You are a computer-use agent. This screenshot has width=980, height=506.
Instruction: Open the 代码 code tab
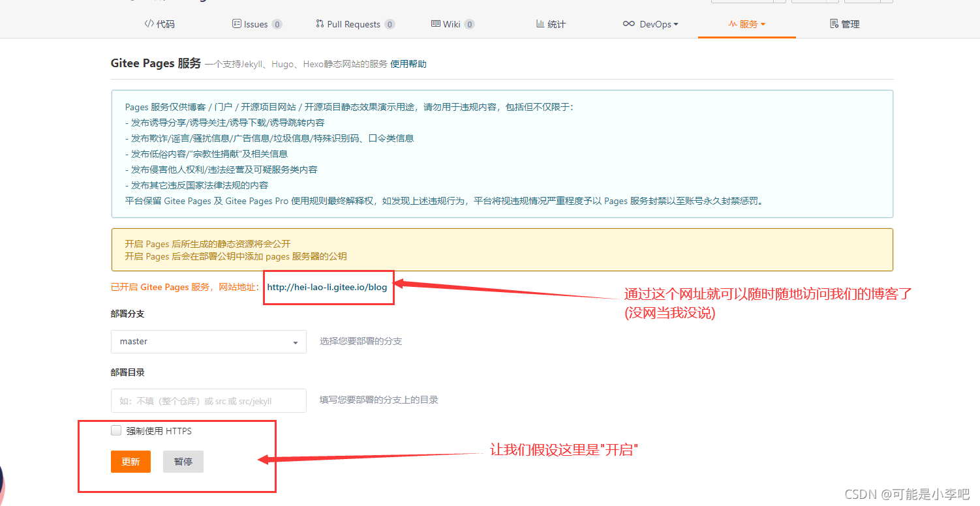tap(160, 24)
